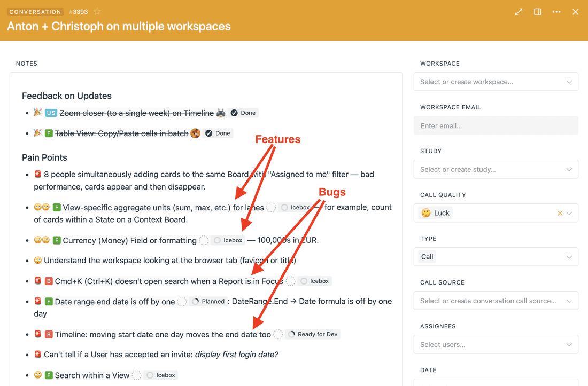
Task: Toggle the dashed circle beside the Timeline item
Action: [278, 334]
